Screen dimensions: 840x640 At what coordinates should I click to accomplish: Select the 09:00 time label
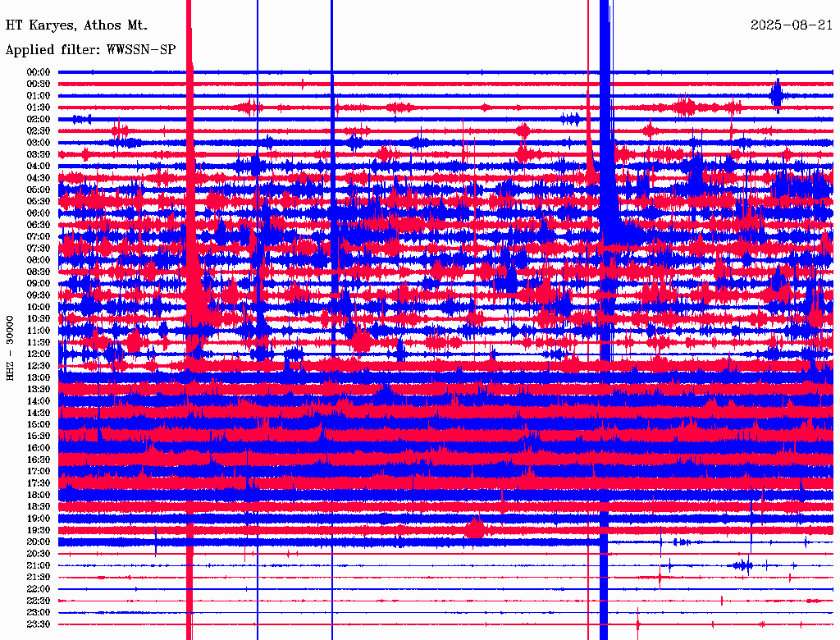(x=39, y=284)
